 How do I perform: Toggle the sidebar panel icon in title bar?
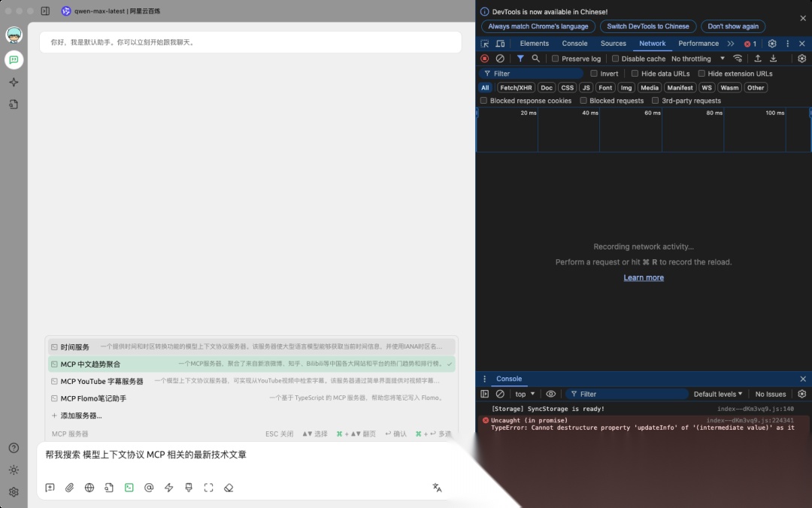point(46,11)
